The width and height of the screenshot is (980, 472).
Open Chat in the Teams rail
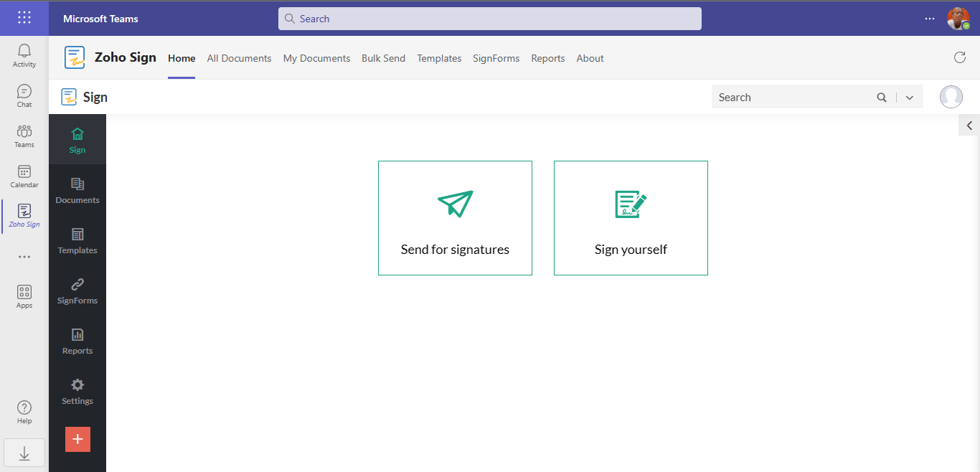click(24, 96)
